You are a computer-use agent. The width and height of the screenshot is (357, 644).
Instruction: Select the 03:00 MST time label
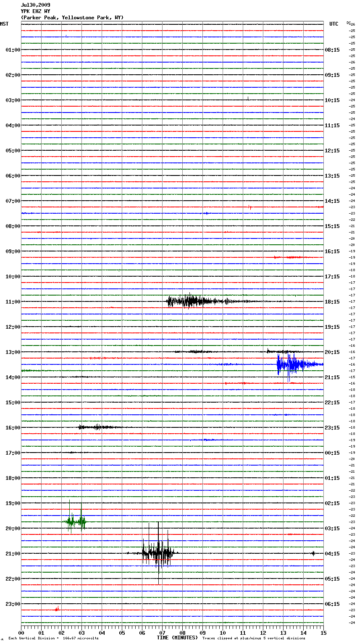[13, 100]
